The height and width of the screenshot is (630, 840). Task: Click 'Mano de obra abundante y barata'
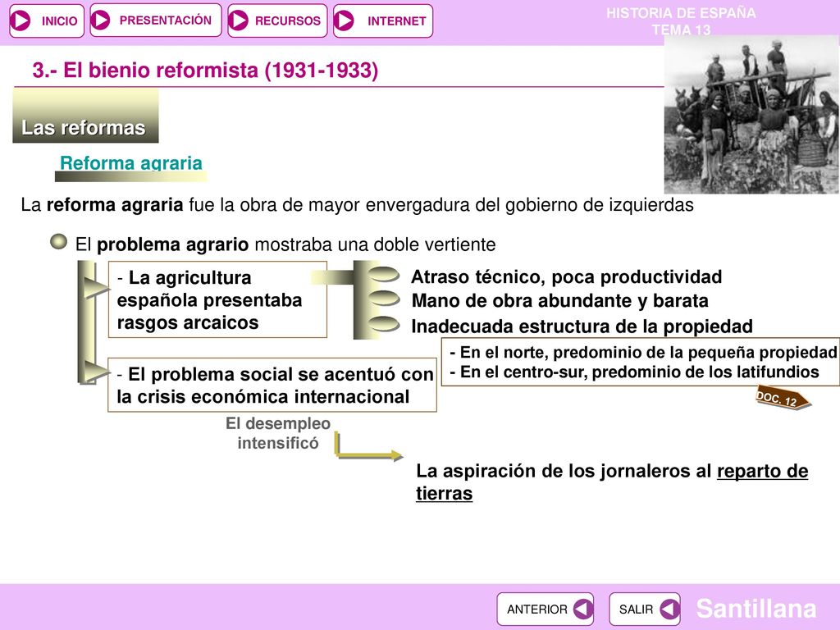[559, 300]
